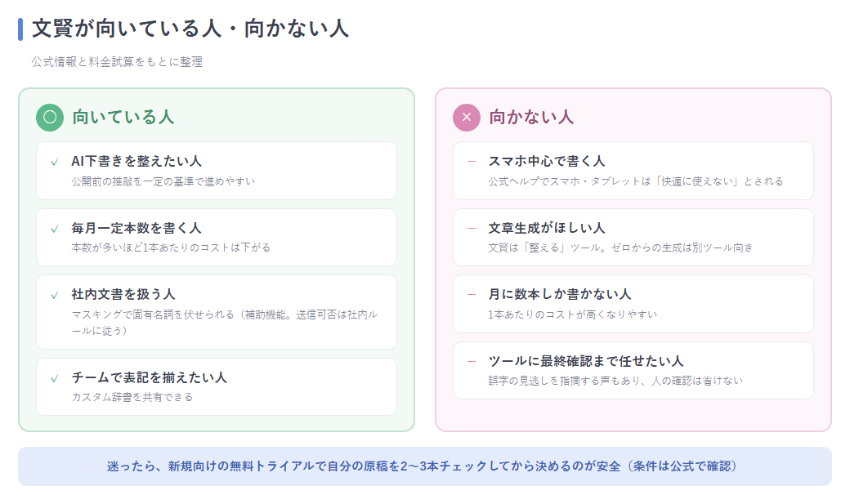Click the text カスタム辞書を共有できる

[x=132, y=397]
